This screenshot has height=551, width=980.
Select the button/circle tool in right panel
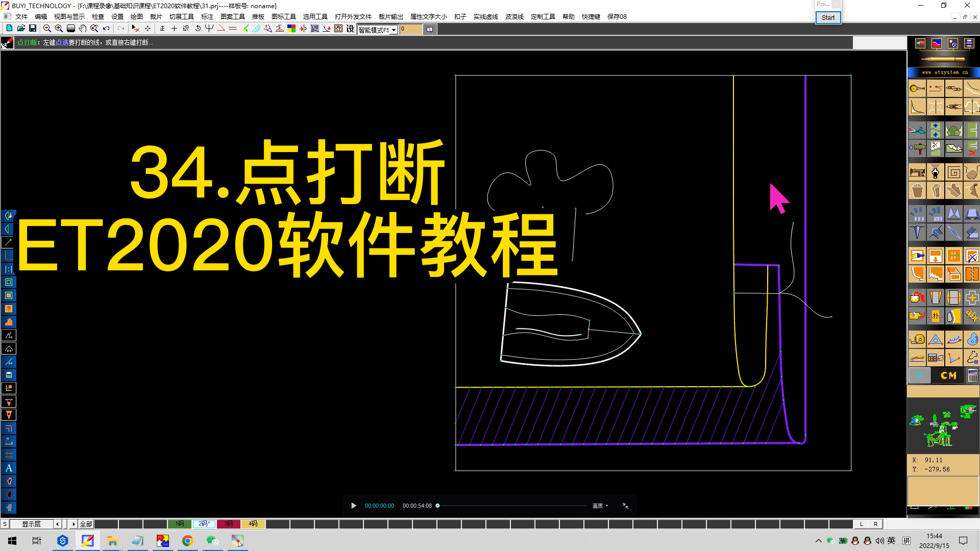(x=917, y=88)
